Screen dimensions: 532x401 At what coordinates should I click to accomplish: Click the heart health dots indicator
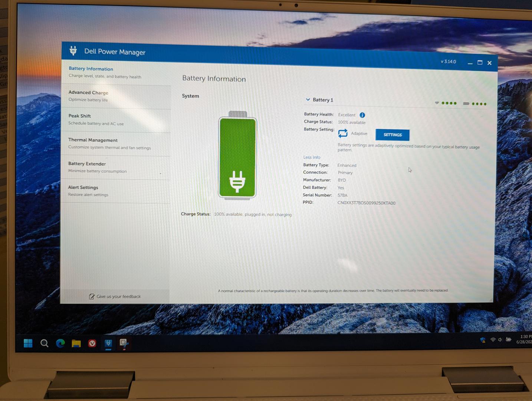point(446,103)
